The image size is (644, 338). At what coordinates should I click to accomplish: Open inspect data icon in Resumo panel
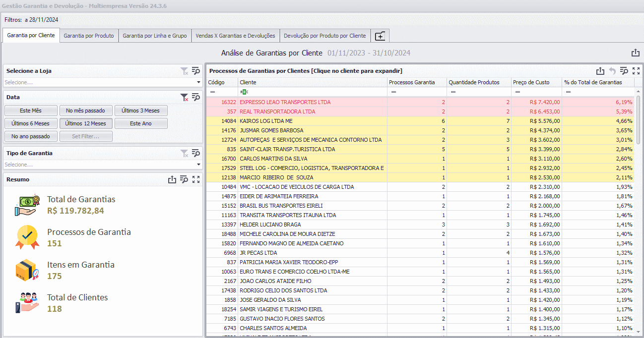click(x=184, y=179)
